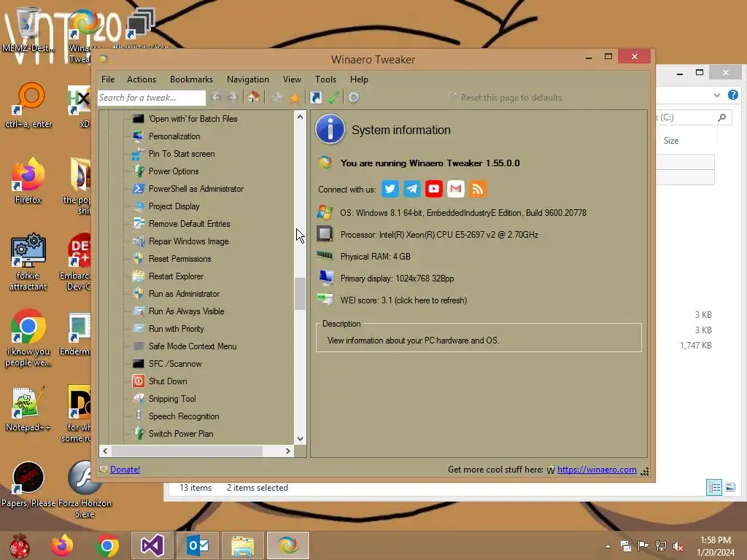The image size is (747, 560).
Task: Select the Restart Explorer item
Action: click(176, 276)
